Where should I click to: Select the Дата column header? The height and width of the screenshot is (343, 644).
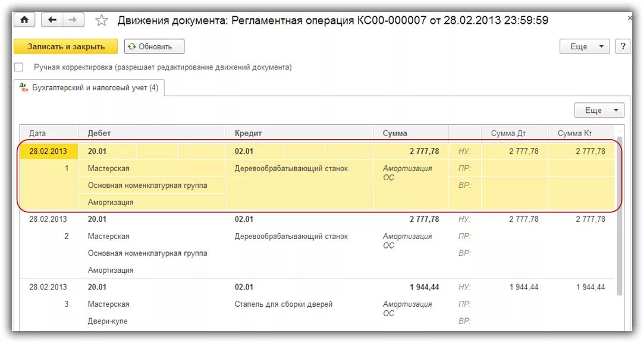coord(37,133)
